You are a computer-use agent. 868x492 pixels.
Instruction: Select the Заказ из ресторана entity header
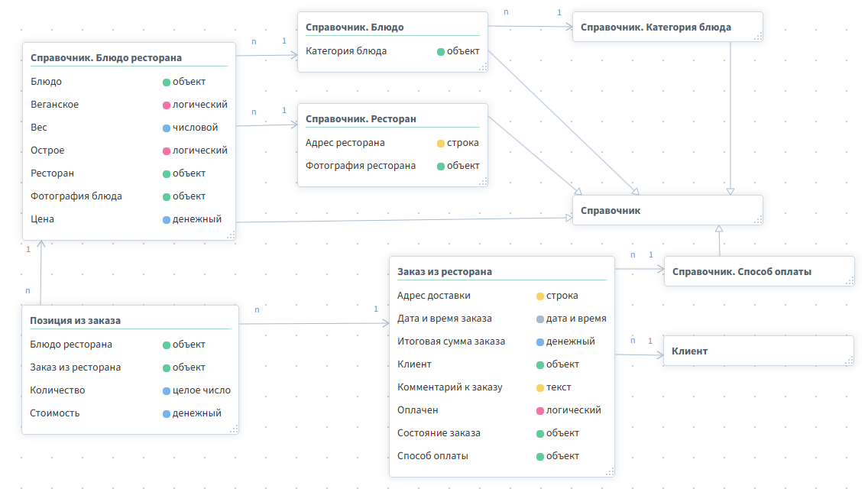[x=445, y=272]
